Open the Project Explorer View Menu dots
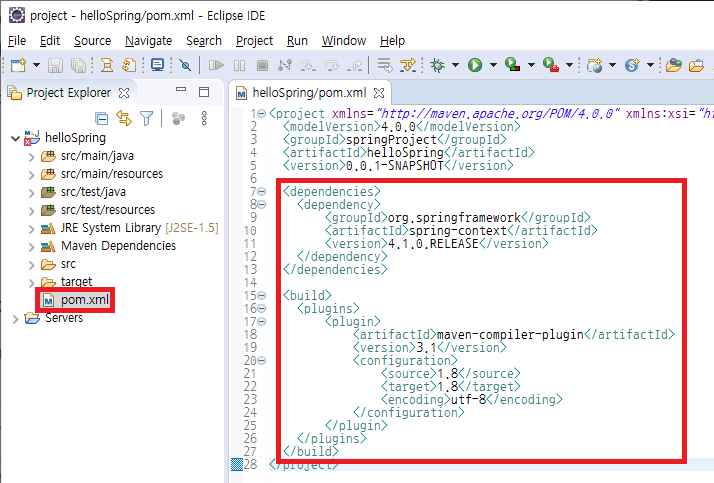Screen dimensions: 714x483 coord(204,118)
